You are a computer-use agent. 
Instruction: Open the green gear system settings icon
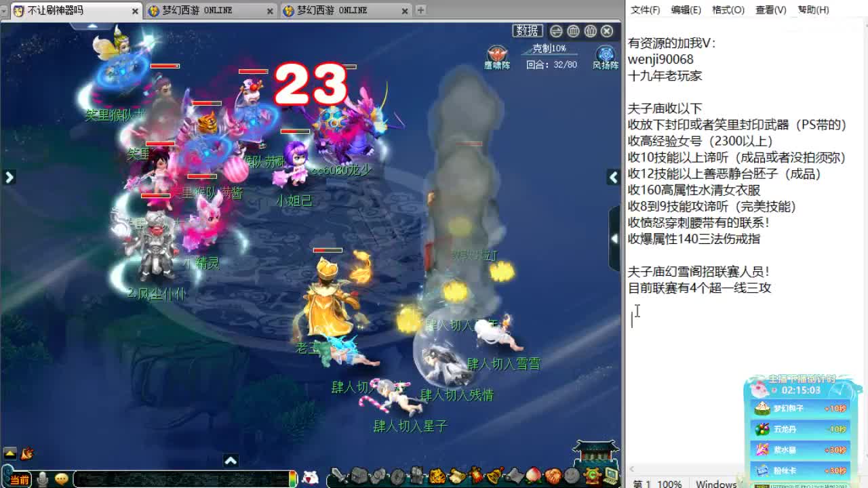click(592, 476)
